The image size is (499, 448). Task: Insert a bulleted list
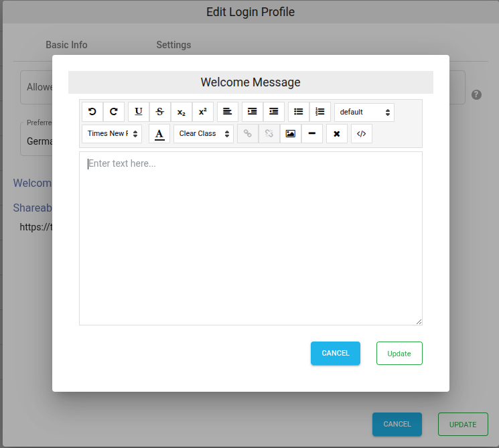point(299,112)
